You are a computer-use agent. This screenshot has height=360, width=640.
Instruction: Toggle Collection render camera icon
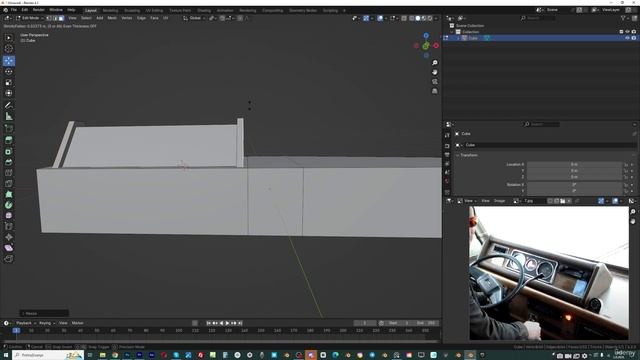pyautogui.click(x=633, y=32)
